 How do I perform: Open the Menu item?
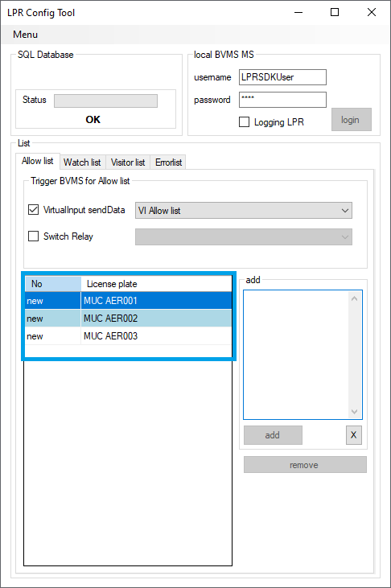25,35
